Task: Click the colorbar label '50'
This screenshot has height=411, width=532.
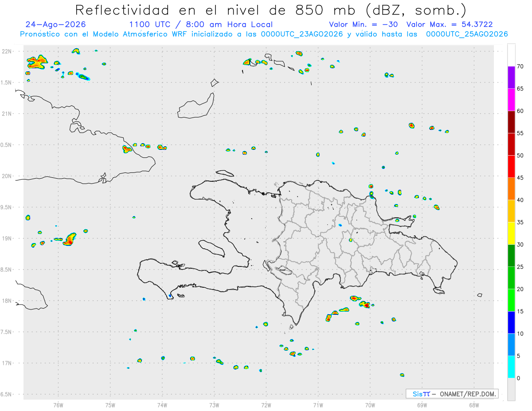Action: click(520, 156)
